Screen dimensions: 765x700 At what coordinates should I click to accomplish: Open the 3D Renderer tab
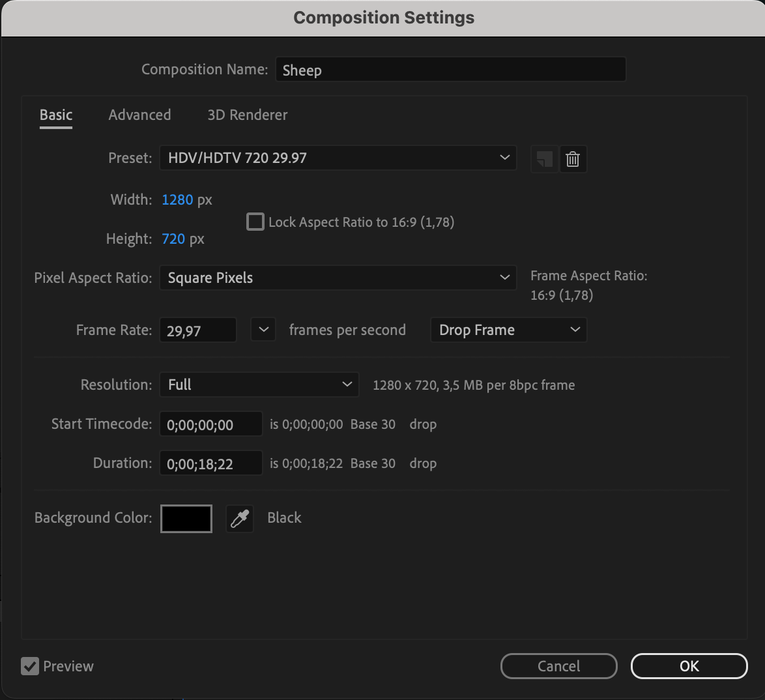pos(247,115)
